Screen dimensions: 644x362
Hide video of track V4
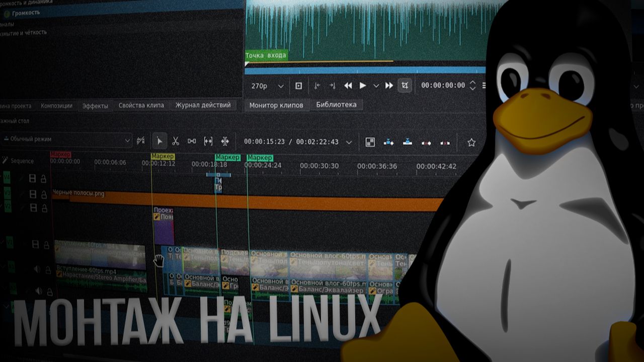33,178
